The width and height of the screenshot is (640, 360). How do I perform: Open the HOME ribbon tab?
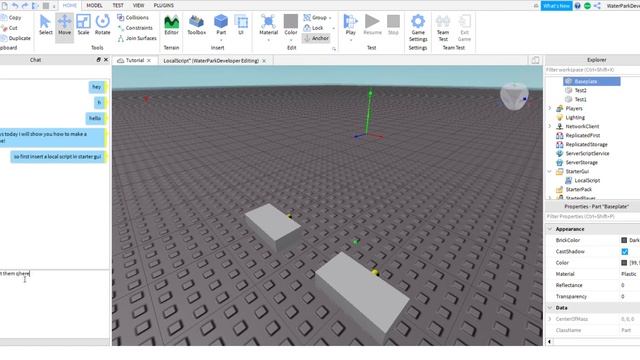click(x=70, y=5)
